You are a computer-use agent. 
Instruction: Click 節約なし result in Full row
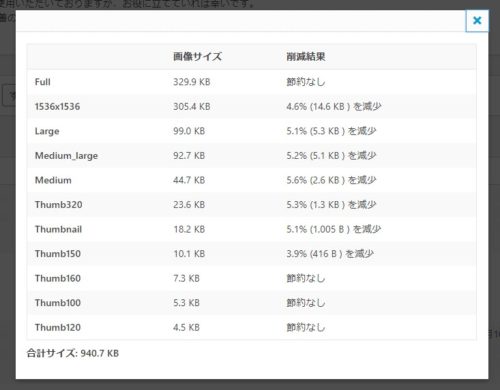[x=306, y=82]
